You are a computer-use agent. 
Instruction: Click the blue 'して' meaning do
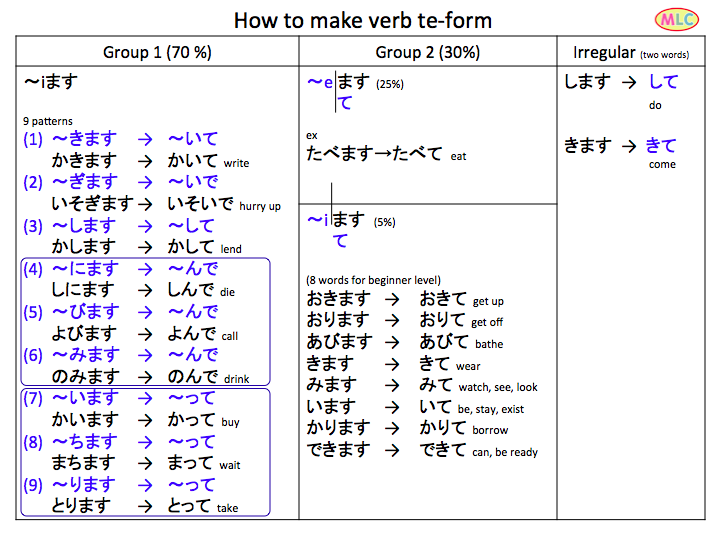click(663, 82)
